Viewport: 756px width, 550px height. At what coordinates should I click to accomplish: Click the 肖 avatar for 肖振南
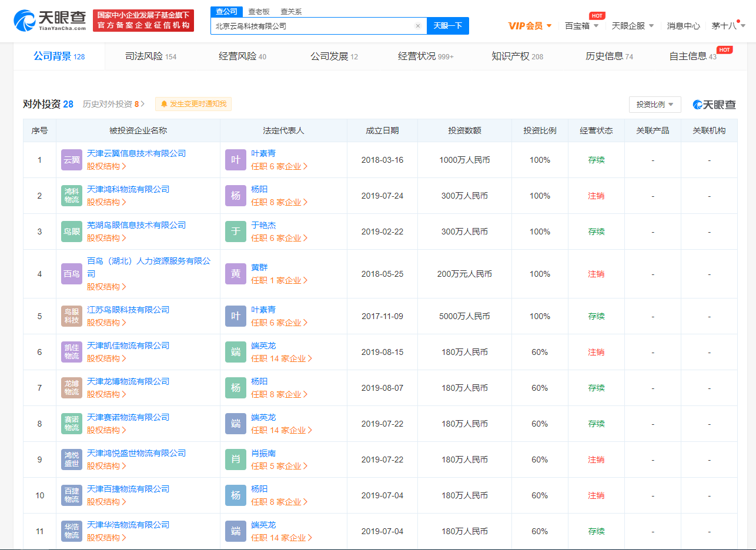[236, 460]
